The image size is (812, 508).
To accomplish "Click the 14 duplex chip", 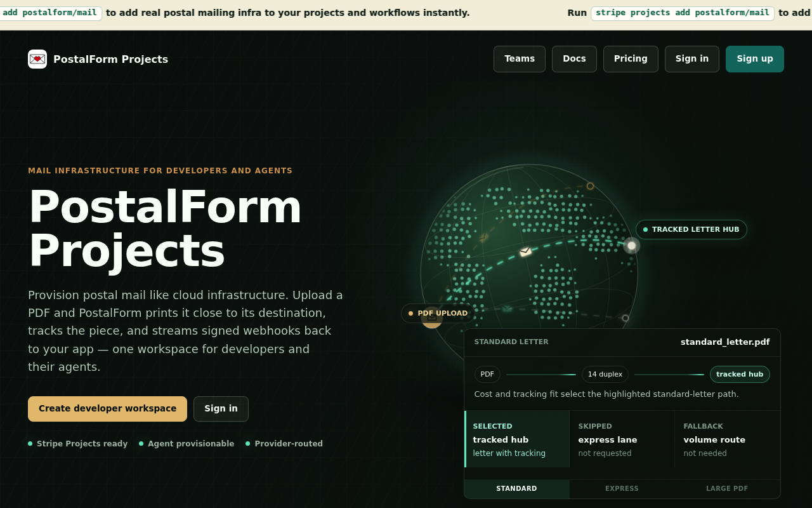I will pos(605,375).
